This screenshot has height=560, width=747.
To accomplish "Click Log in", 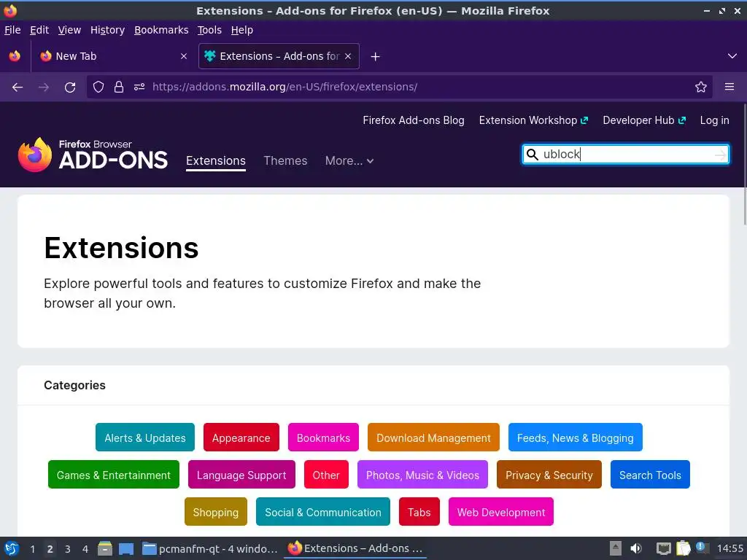I will coord(714,120).
